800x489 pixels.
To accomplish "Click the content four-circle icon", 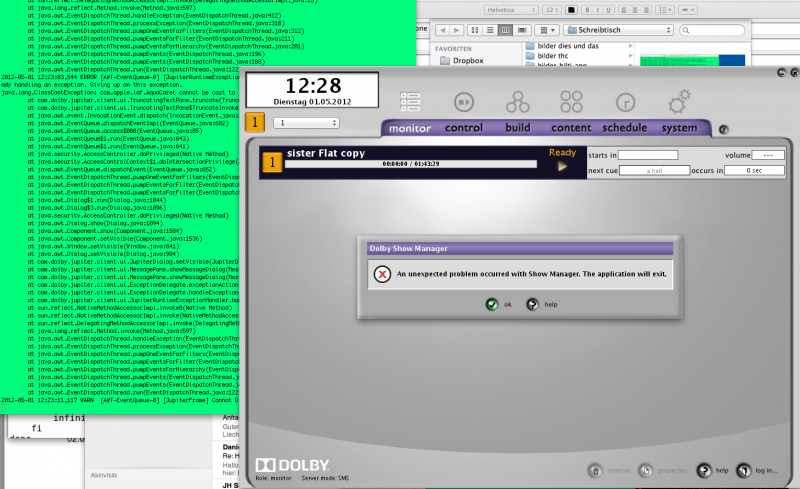I will pos(571,102).
